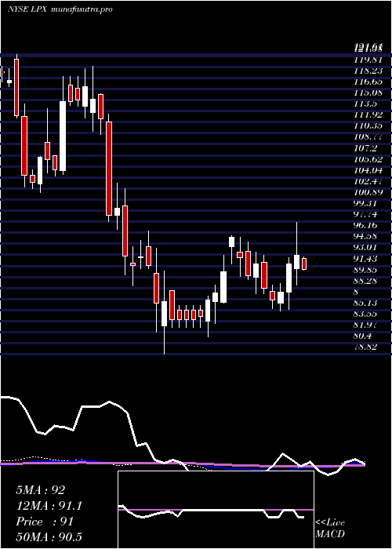
Task: Click the 93.01 price axis label
Action: (366, 247)
